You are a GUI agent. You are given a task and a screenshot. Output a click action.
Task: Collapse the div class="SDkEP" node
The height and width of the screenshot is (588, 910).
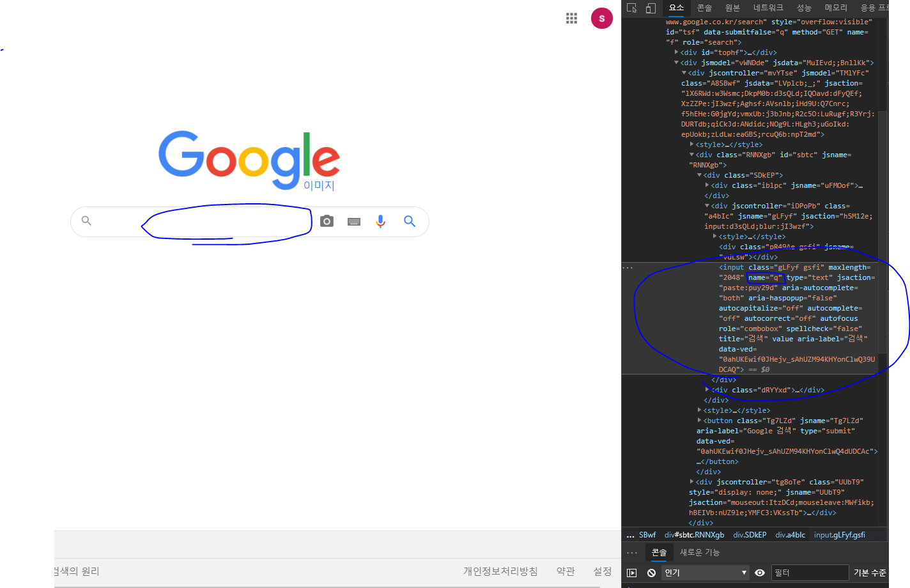[699, 175]
